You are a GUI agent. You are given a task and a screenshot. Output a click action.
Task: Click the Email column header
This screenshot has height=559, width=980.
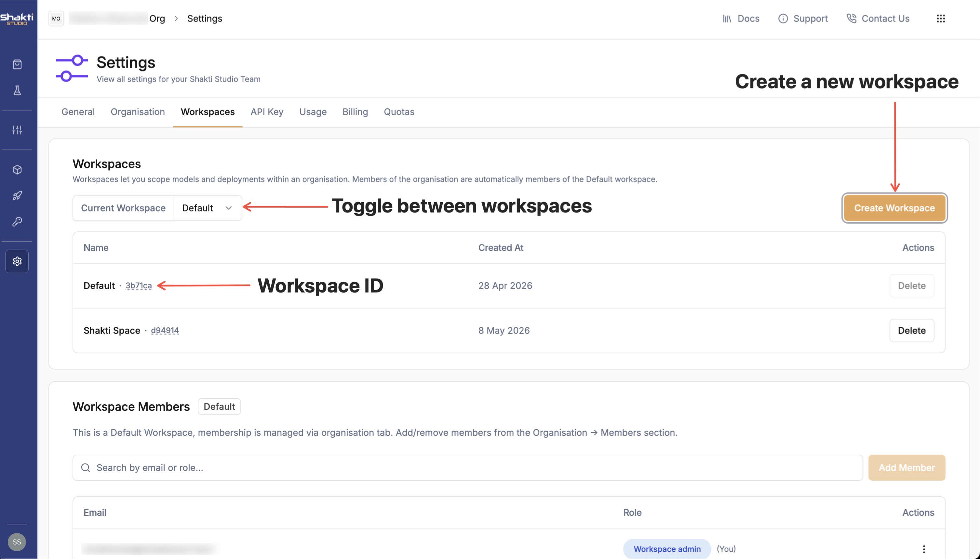click(x=95, y=513)
